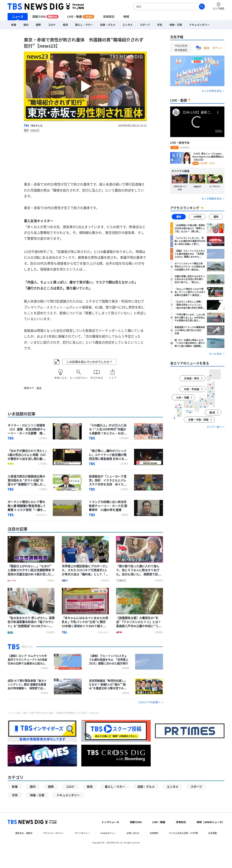Open the TBSスクープ投稿 banner
232x868 pixels.
coord(116,731)
